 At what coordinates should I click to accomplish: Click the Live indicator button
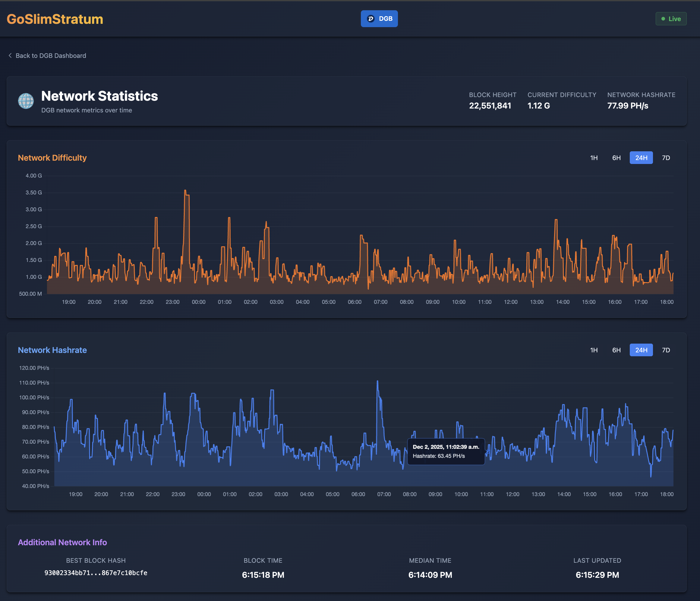click(671, 19)
